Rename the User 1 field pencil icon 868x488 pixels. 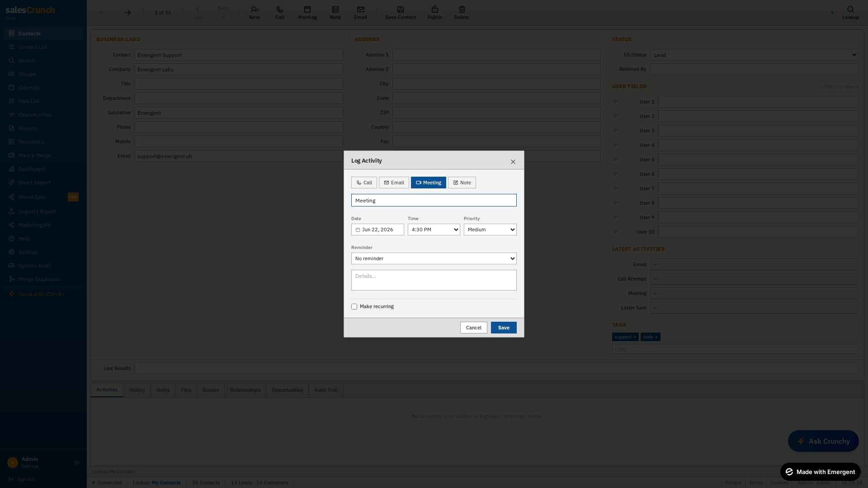pyautogui.click(x=615, y=102)
